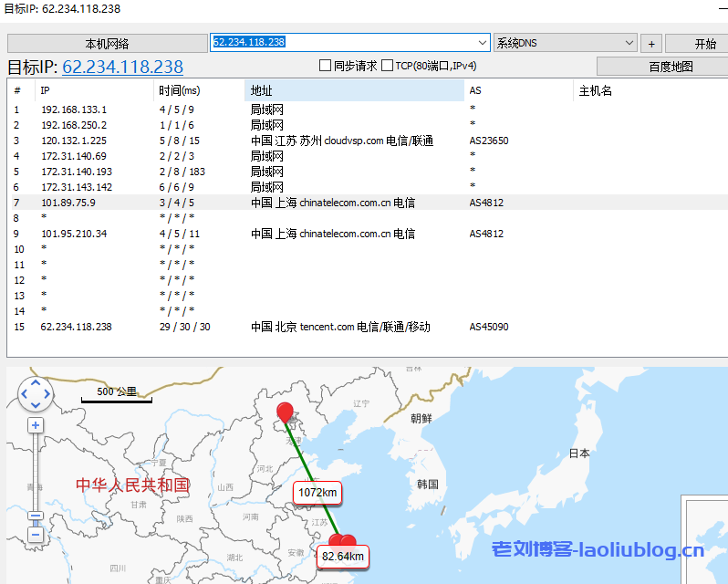The width and height of the screenshot is (728, 584).
Task: Click the red Beijing location marker on the map
Action: (286, 412)
